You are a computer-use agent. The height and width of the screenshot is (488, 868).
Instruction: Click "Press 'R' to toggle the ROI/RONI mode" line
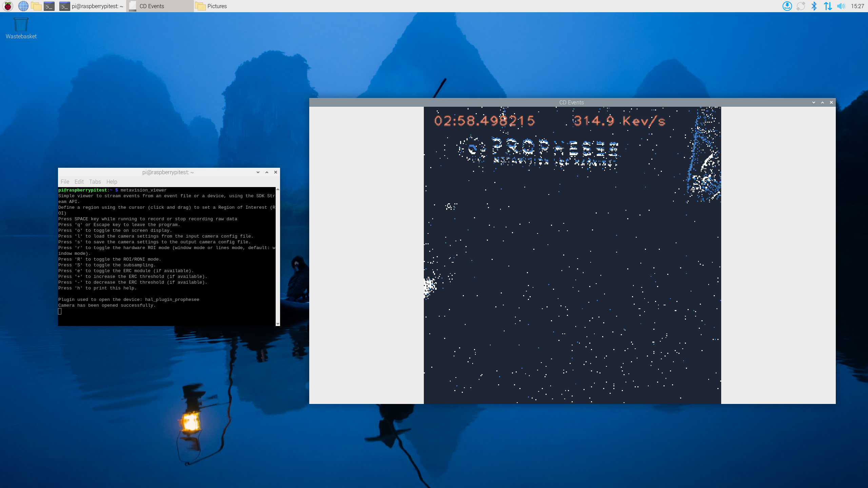(x=110, y=259)
